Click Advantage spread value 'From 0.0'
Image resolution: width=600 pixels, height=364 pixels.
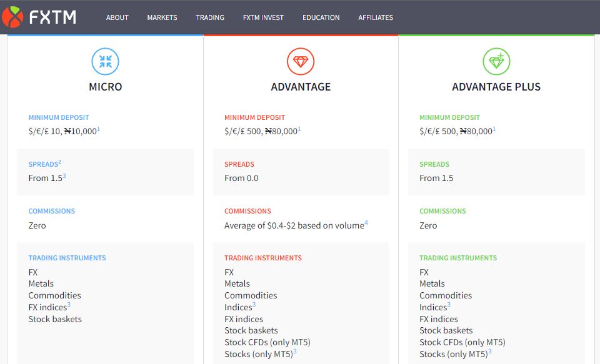coord(241,178)
